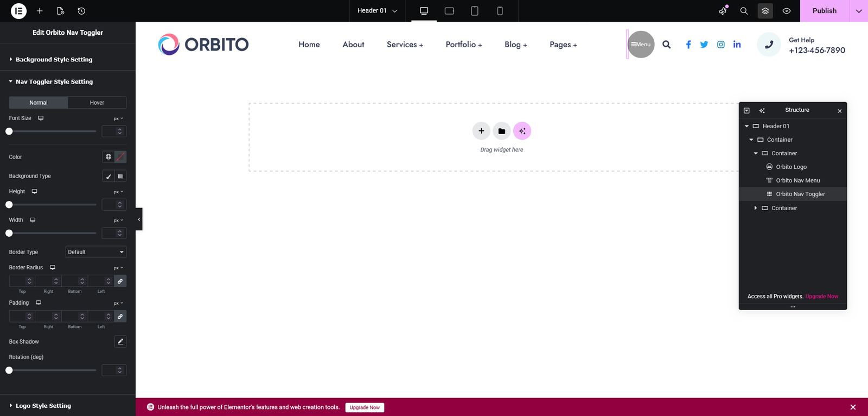Expand the last Container in Structure
Image resolution: width=868 pixels, height=416 pixels.
(x=756, y=208)
